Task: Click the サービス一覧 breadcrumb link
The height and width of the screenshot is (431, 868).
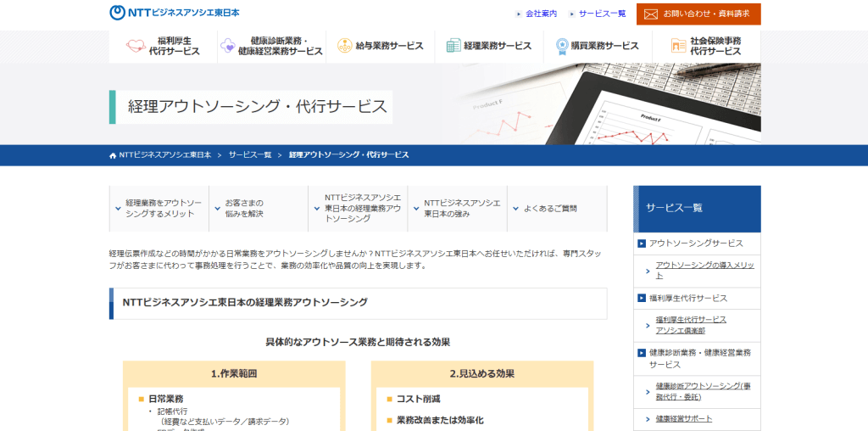Action: [x=249, y=155]
